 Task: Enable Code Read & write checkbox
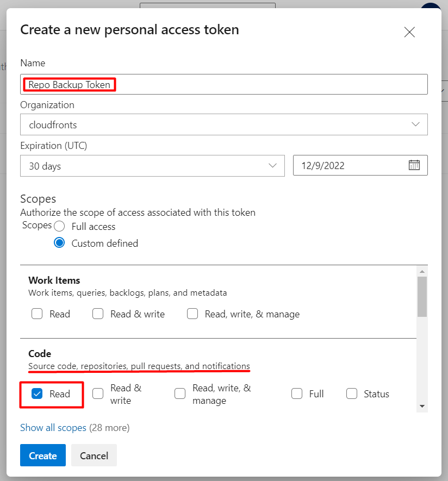[x=98, y=393]
